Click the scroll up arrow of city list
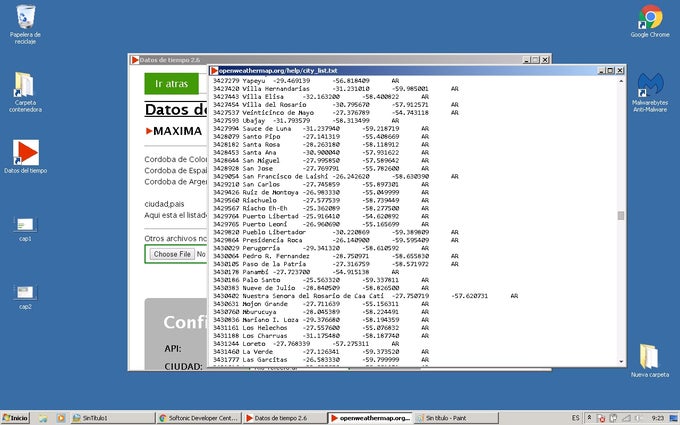The height and width of the screenshot is (425, 680). (621, 81)
